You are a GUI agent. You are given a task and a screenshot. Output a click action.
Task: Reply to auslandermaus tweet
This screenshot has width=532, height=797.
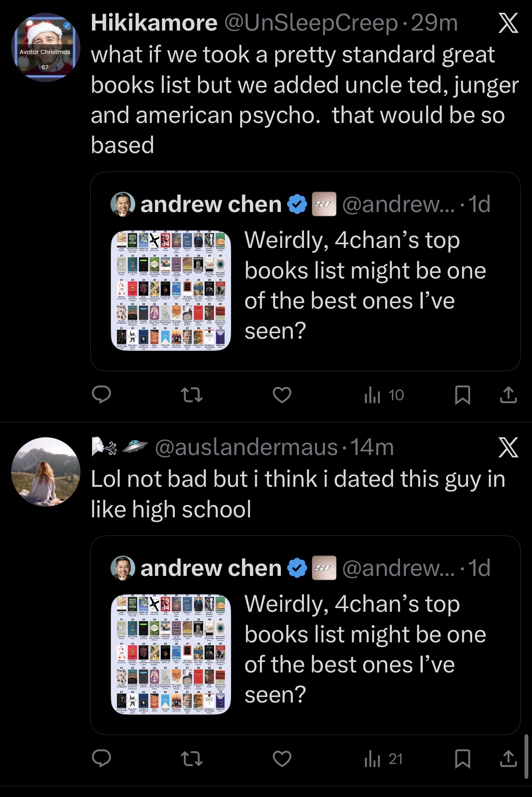(101, 758)
